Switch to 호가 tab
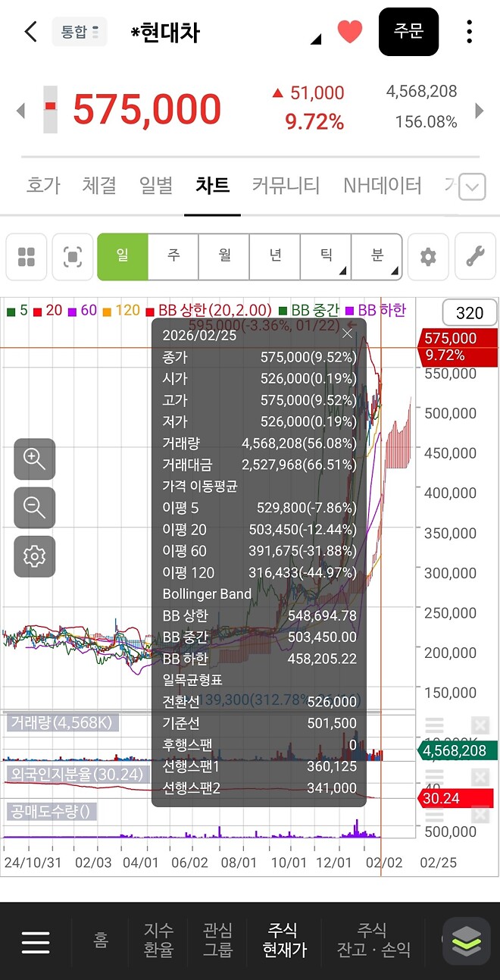Image resolution: width=500 pixels, height=980 pixels. click(43, 186)
